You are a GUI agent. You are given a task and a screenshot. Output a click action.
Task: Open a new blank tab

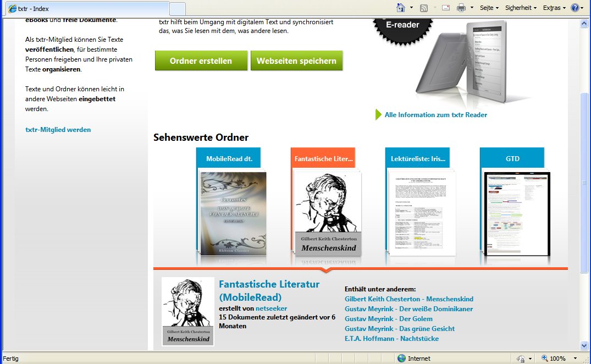pos(178,9)
